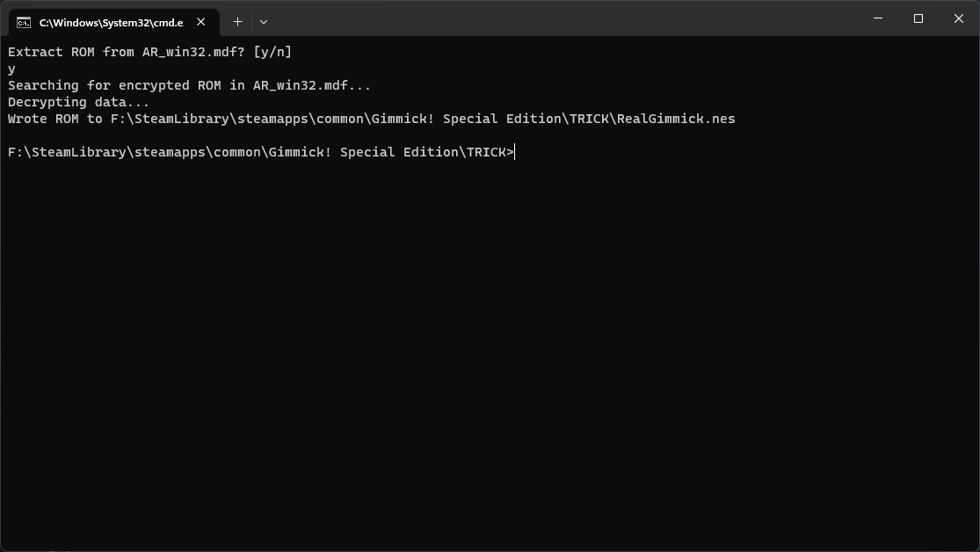
Task: Click the 'Wrote ROM to' text
Action: coord(55,119)
